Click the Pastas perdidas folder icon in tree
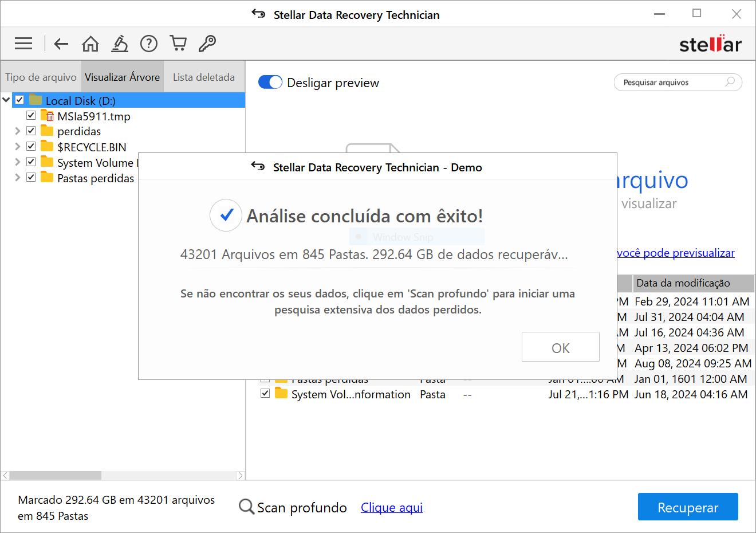Screen dimensions: 756x533 (x=47, y=178)
